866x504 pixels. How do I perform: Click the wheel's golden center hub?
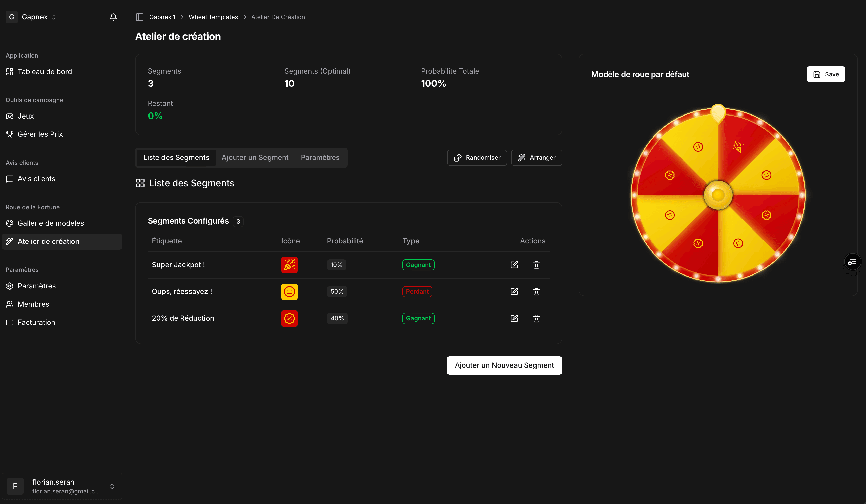(718, 195)
